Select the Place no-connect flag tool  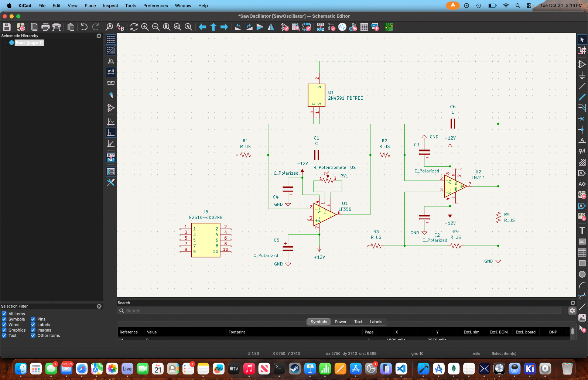tap(582, 119)
